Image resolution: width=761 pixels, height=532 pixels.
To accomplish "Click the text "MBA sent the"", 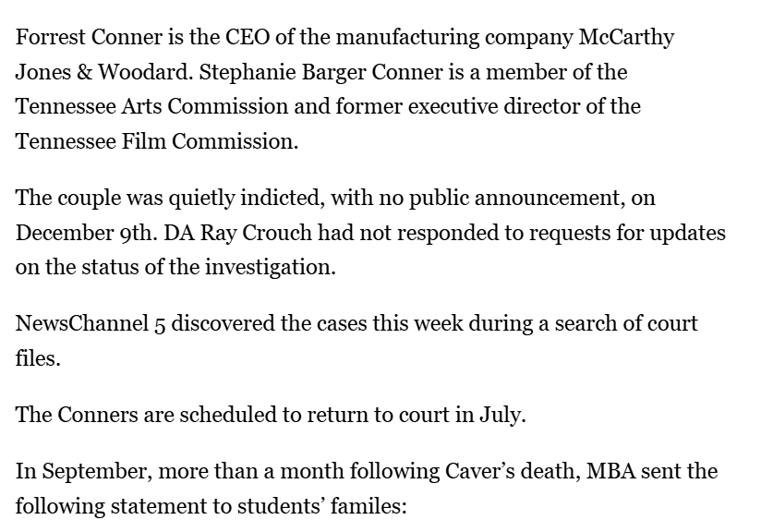I will pyautogui.click(x=665, y=472).
